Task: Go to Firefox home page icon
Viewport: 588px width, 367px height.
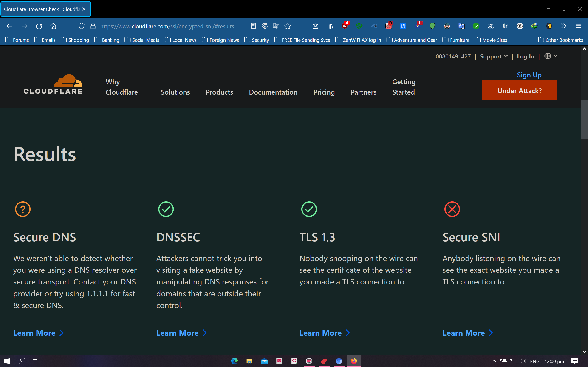Action: point(53,26)
